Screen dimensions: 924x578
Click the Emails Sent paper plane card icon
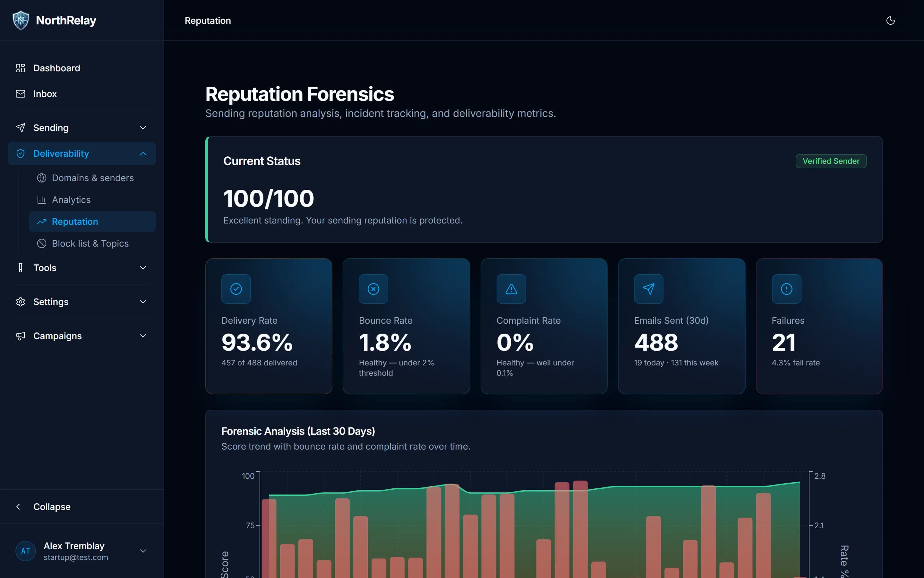649,289
